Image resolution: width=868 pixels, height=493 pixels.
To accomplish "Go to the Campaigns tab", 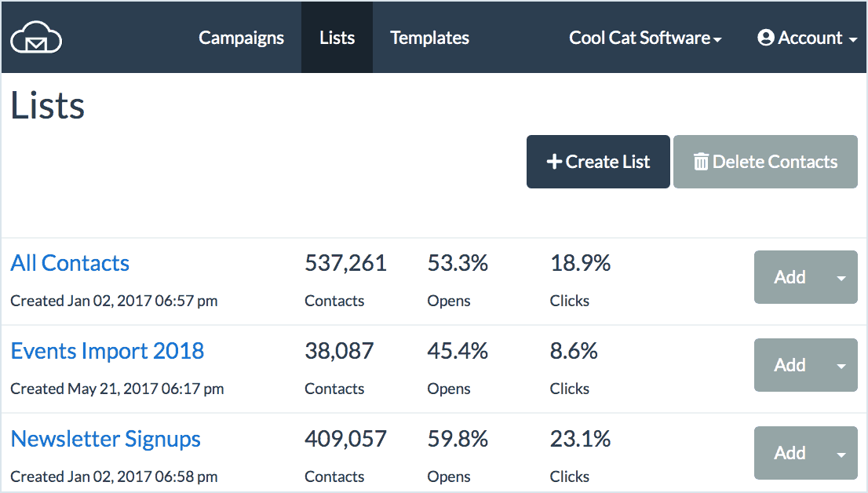I will pyautogui.click(x=241, y=38).
